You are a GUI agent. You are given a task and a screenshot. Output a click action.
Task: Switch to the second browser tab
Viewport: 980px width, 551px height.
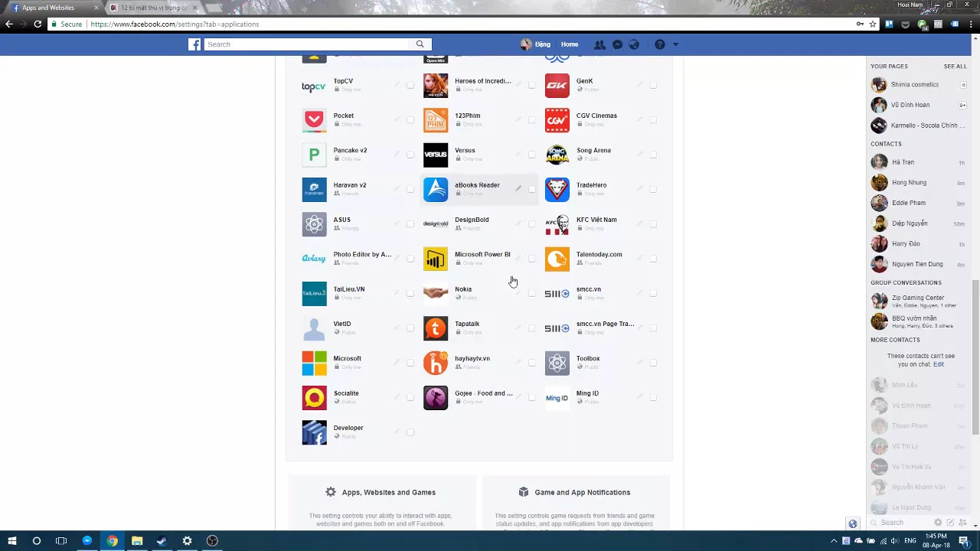pyautogui.click(x=153, y=8)
